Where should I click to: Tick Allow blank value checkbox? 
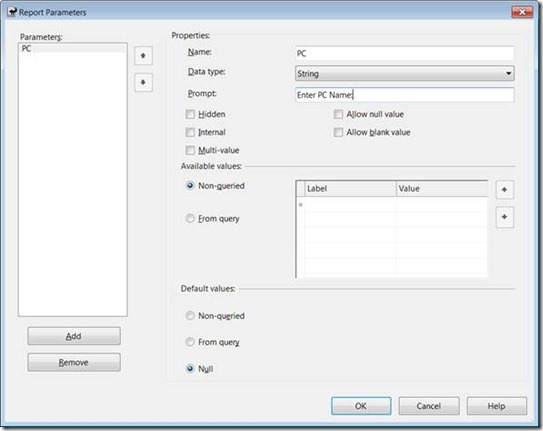pos(338,132)
